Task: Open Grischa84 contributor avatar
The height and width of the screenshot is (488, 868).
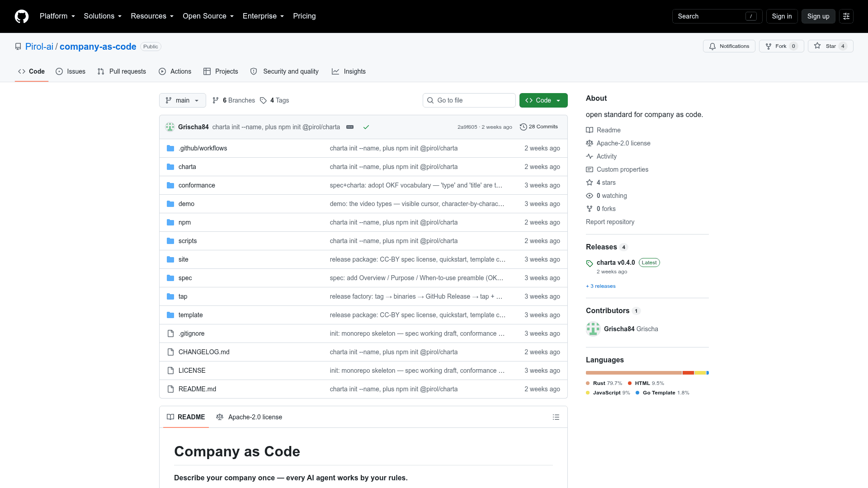Action: coord(593,329)
